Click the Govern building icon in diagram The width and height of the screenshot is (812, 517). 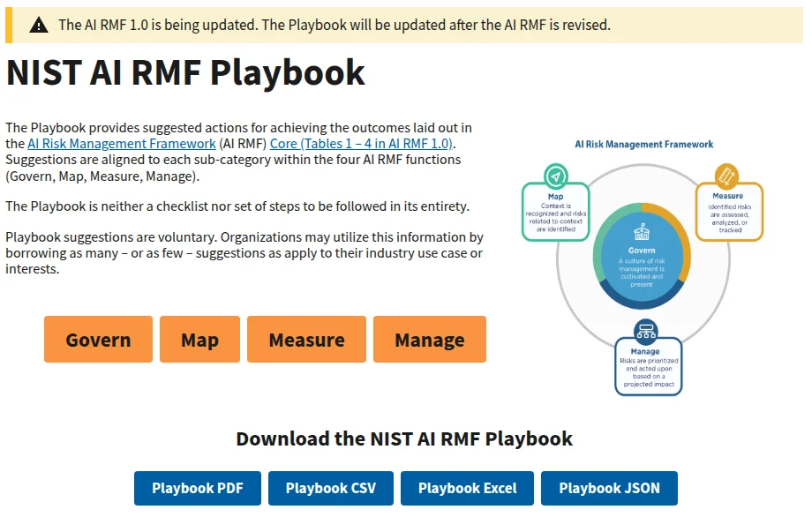642,232
